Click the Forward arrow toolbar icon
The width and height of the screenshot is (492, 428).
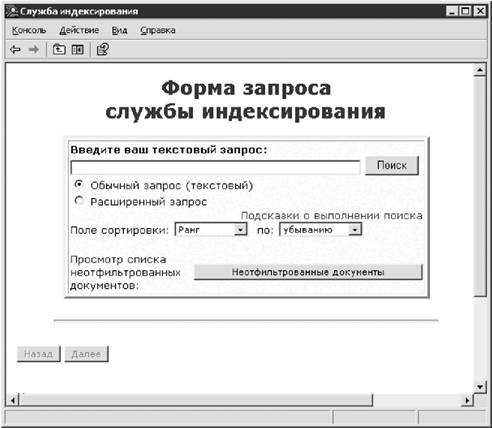click(x=34, y=50)
